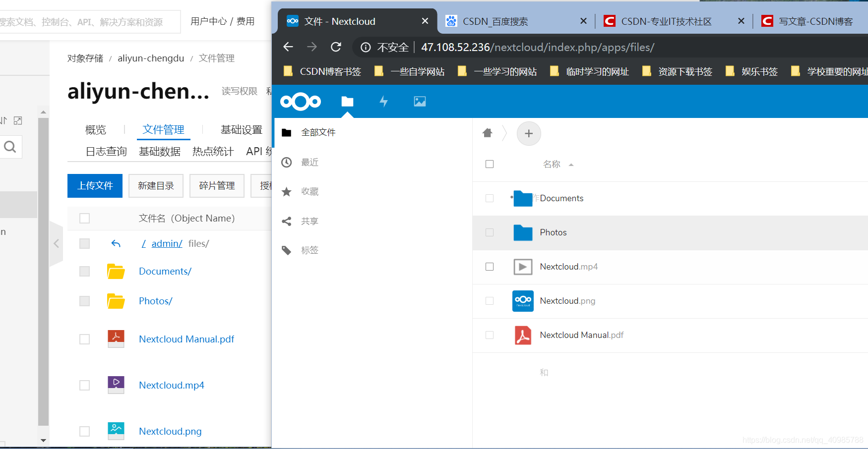Click the share icon next to 共享

[287, 221]
